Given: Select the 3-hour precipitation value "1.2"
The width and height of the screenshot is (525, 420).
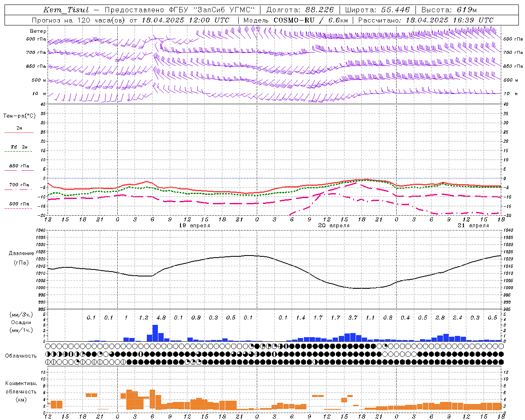Looking at the screenshot, I should (x=144, y=318).
